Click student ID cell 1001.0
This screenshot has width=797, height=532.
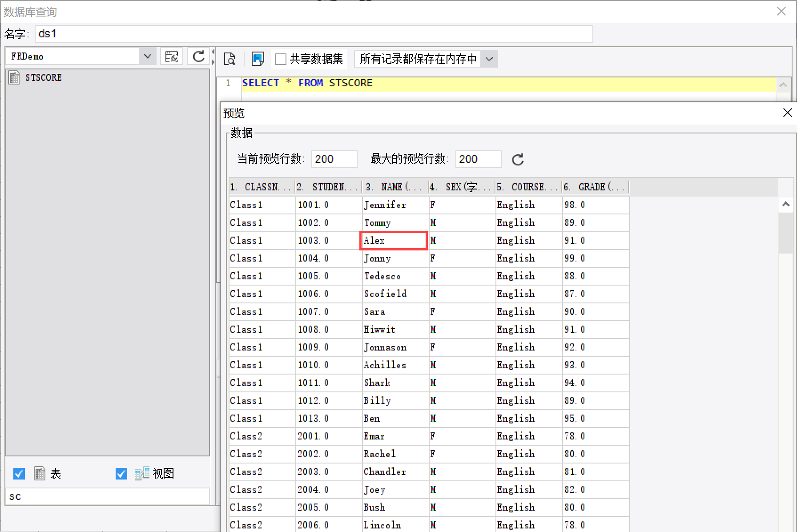329,205
